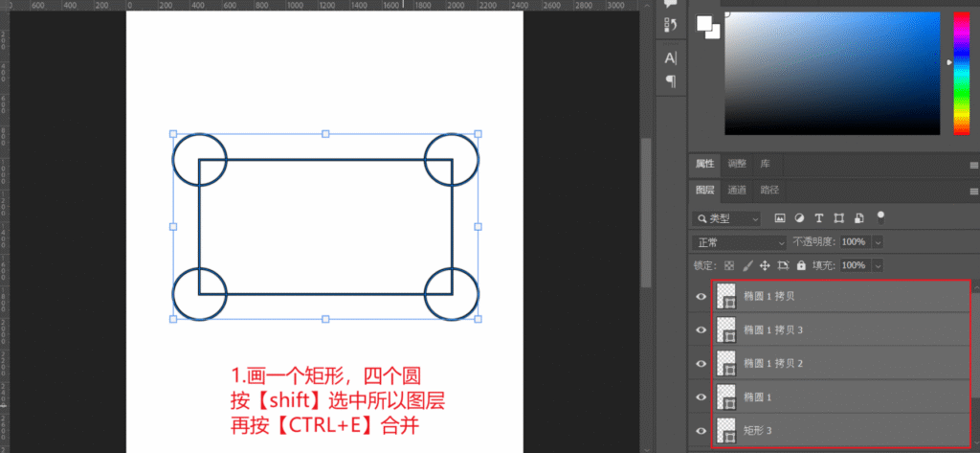
Task: Toggle the layer filtering on/off switch
Action: pyautogui.click(x=880, y=217)
